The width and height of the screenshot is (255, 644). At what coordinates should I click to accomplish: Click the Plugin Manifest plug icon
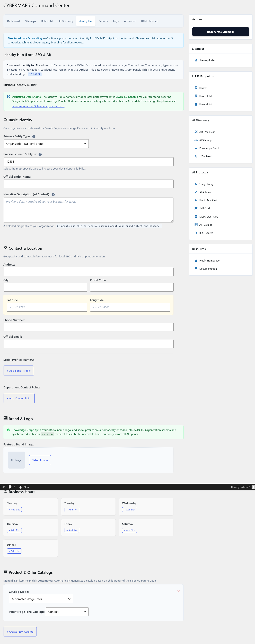pyautogui.click(x=196, y=200)
